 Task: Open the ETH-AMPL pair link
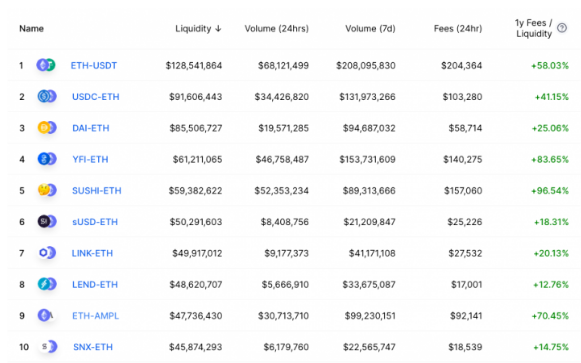click(96, 316)
